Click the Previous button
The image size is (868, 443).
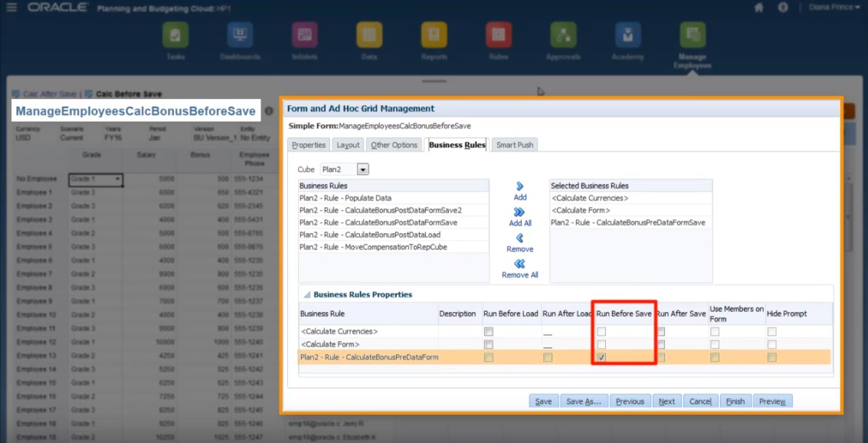pyautogui.click(x=630, y=402)
